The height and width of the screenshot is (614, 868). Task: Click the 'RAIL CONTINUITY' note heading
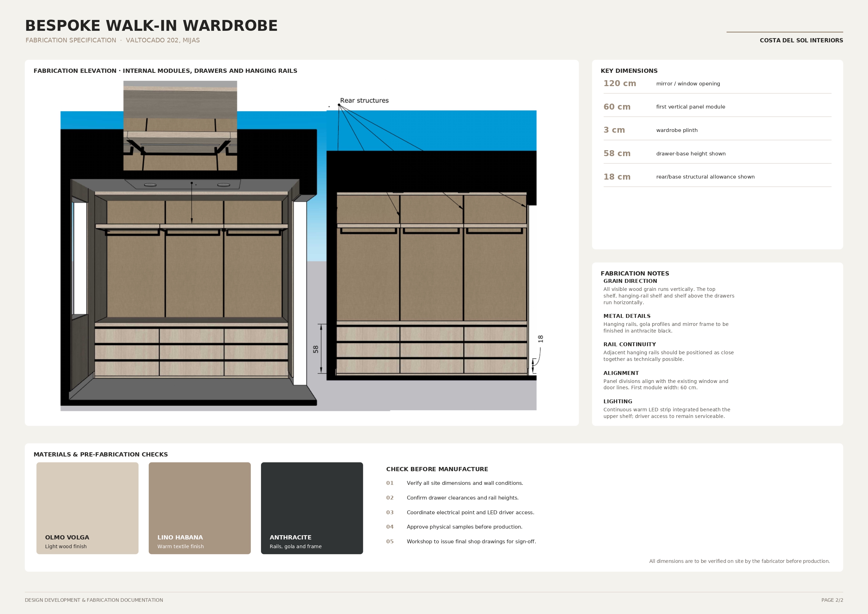coord(629,345)
